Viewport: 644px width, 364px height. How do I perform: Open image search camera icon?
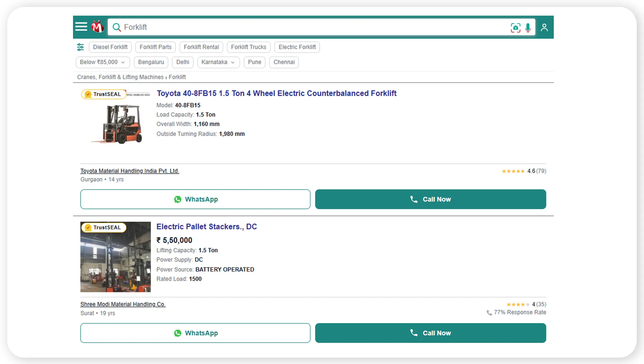515,28
